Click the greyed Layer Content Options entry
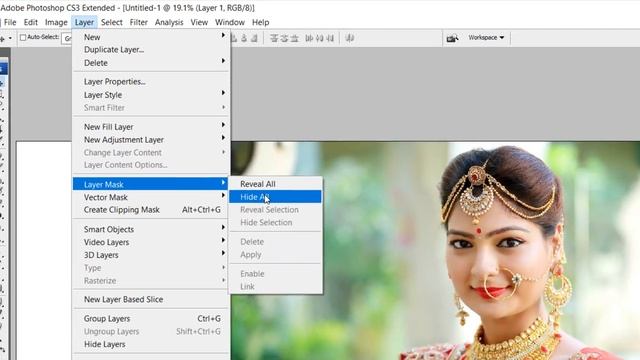Viewport: 640px width, 360px height. pyautogui.click(x=151, y=165)
